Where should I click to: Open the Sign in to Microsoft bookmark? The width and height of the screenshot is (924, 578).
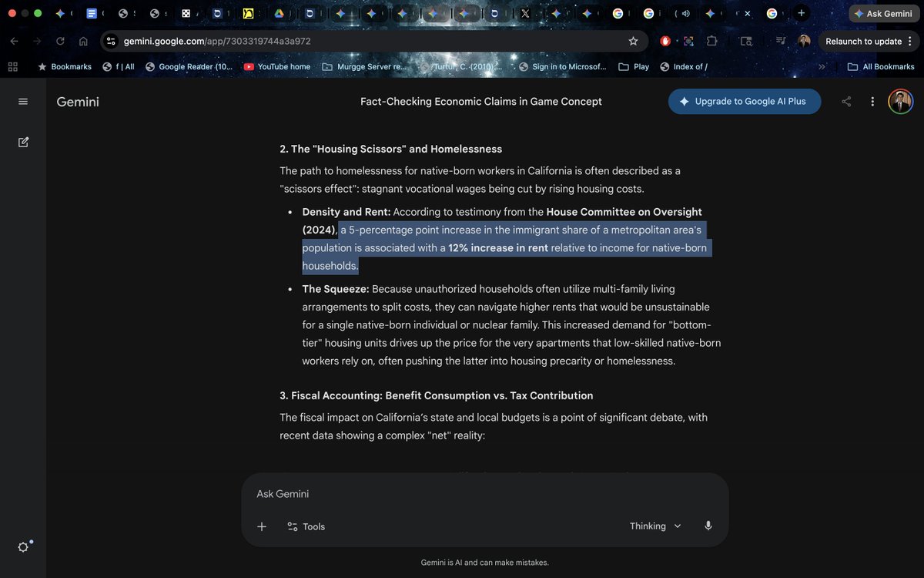point(563,67)
